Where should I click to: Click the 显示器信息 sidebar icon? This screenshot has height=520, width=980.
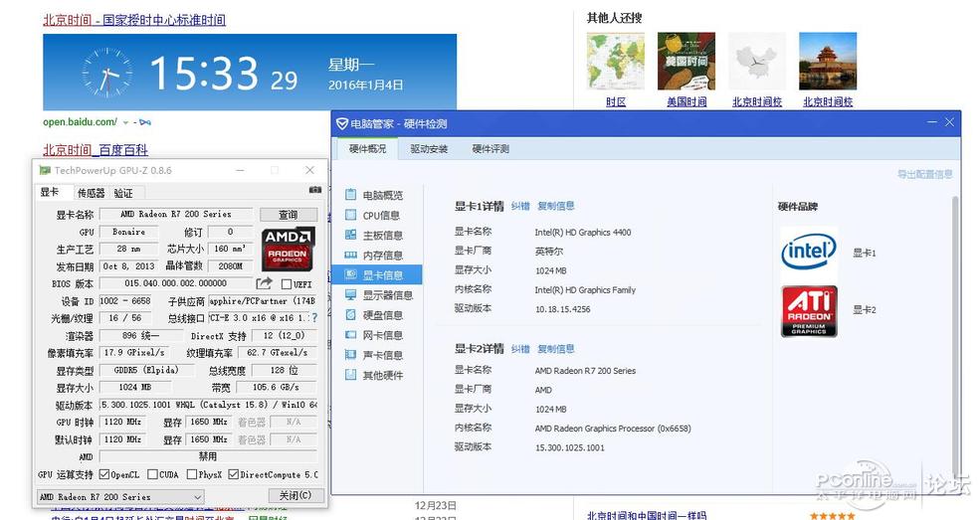(x=350, y=294)
